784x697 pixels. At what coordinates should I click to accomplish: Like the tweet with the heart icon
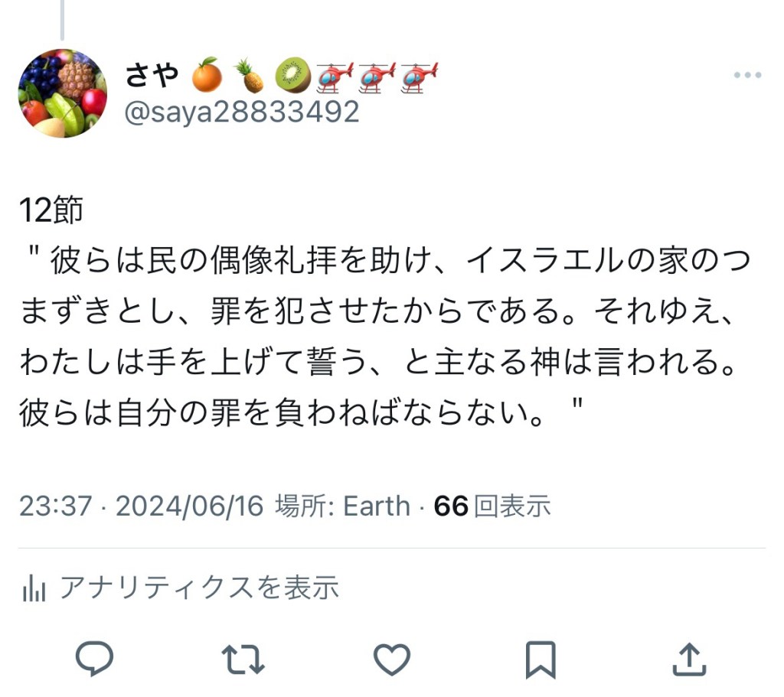(392, 660)
